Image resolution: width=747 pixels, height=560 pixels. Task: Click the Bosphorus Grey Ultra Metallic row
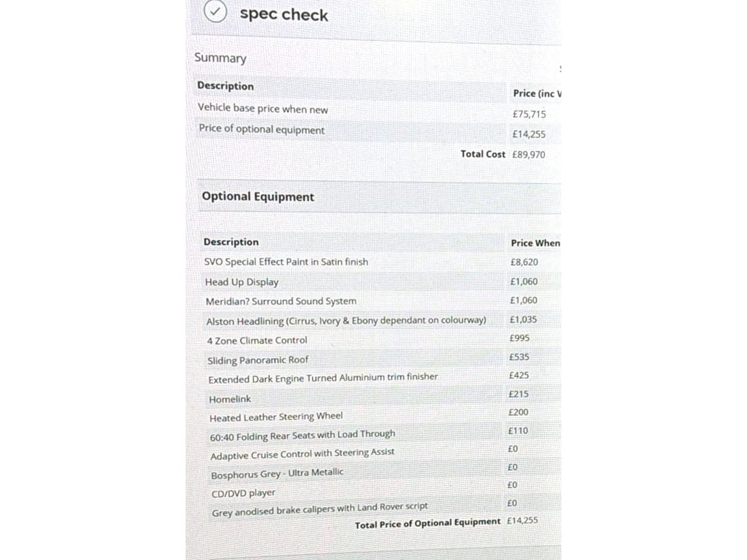pyautogui.click(x=277, y=474)
